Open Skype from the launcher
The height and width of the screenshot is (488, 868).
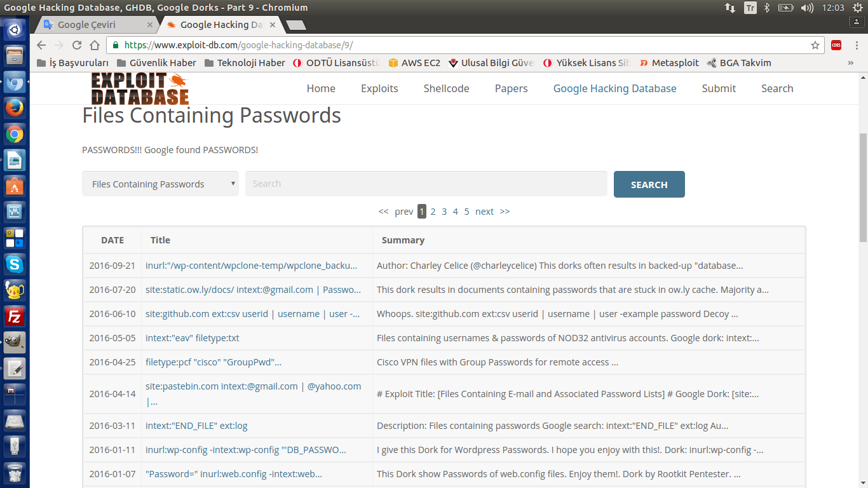point(15,264)
